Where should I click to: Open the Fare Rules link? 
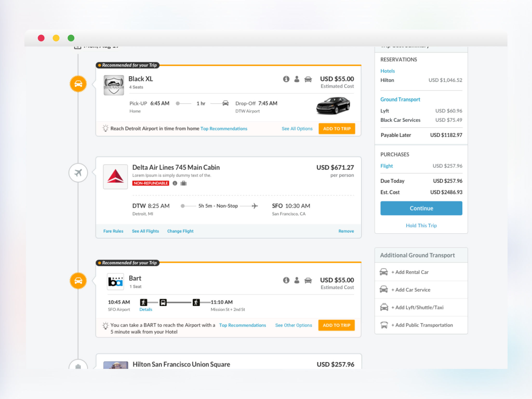(113, 231)
